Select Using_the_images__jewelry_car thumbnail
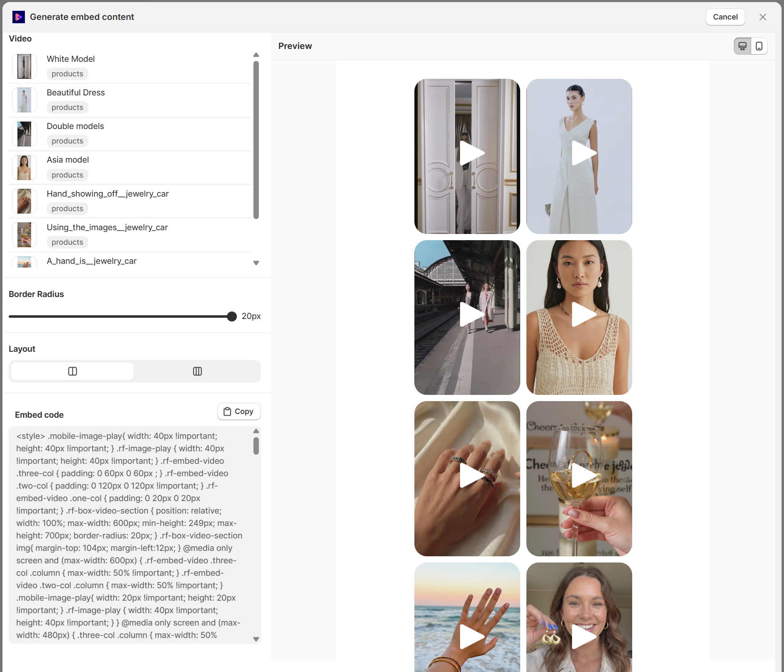 pyautogui.click(x=24, y=235)
